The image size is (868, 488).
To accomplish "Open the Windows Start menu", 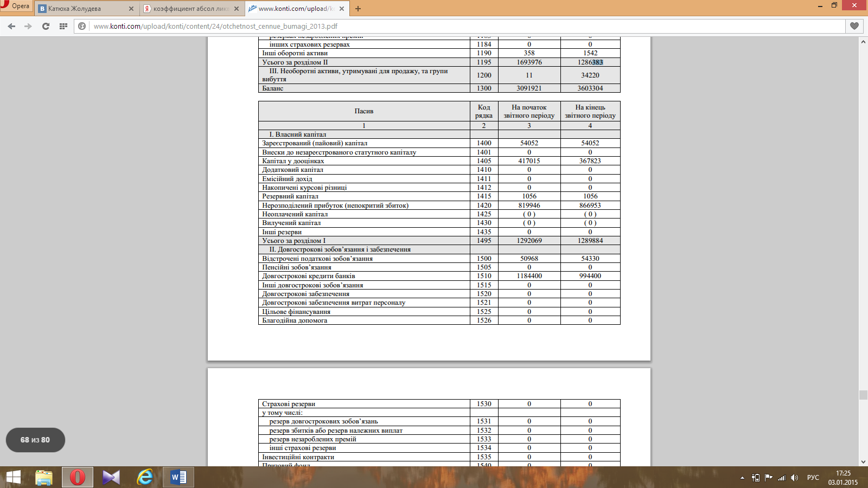I will [13, 477].
